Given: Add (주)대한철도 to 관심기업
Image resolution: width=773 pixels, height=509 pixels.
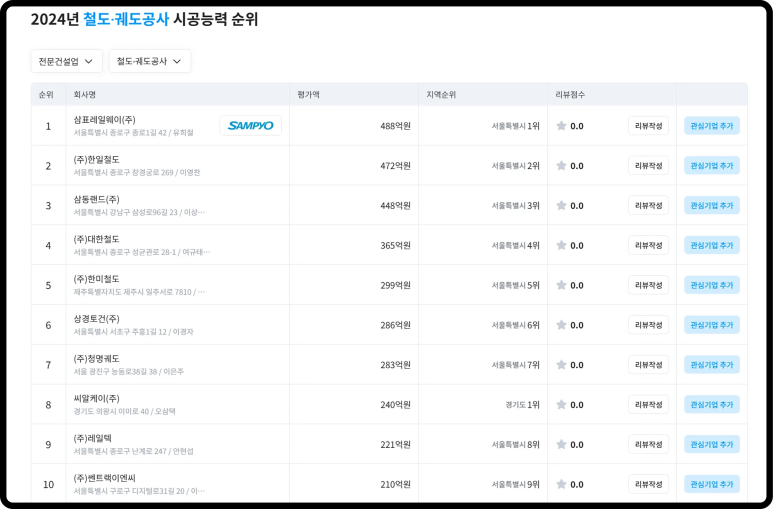Looking at the screenshot, I should 712,245.
